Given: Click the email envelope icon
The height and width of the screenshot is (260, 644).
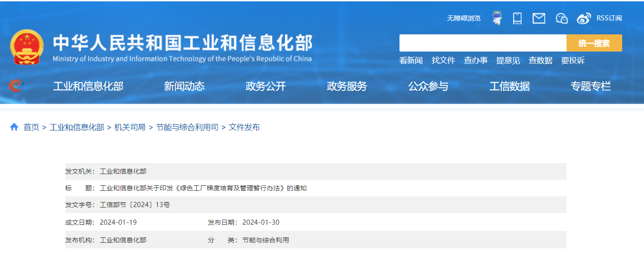Looking at the screenshot, I should [x=539, y=18].
